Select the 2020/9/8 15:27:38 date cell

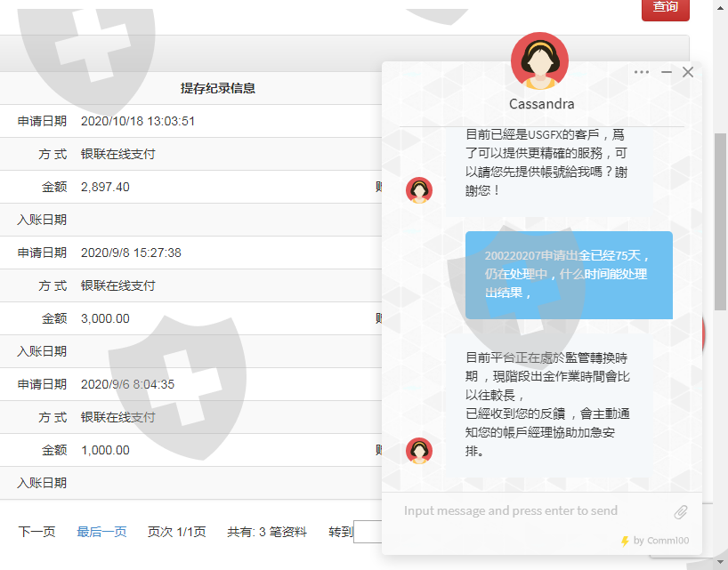131,253
